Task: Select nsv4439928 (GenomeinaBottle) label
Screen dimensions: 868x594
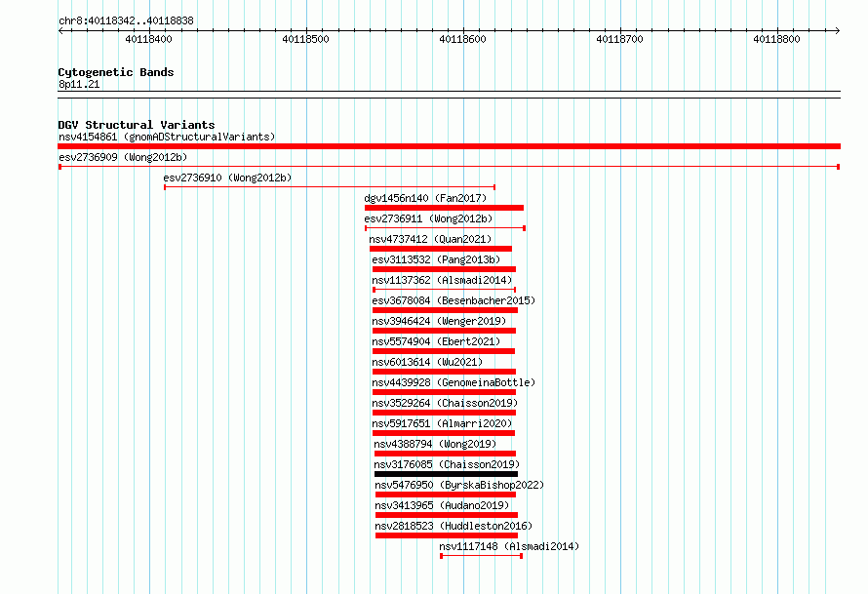Action: coord(454,382)
